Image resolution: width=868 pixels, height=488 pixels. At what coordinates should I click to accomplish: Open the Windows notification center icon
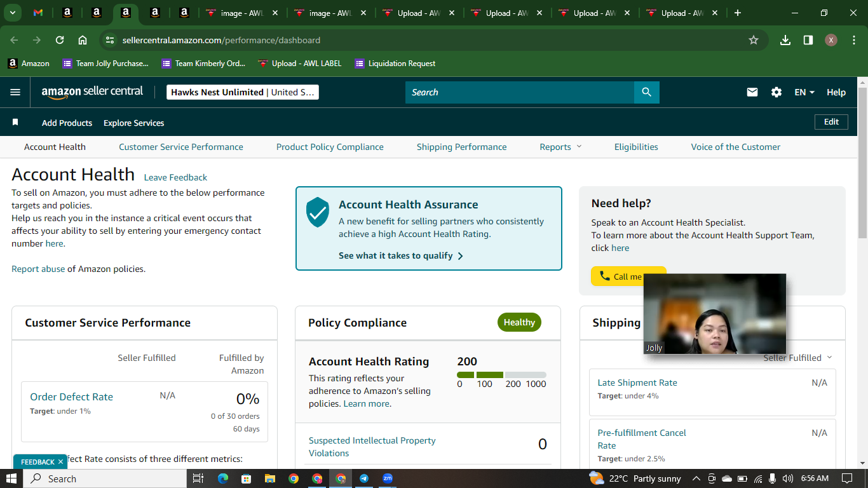[x=847, y=478]
